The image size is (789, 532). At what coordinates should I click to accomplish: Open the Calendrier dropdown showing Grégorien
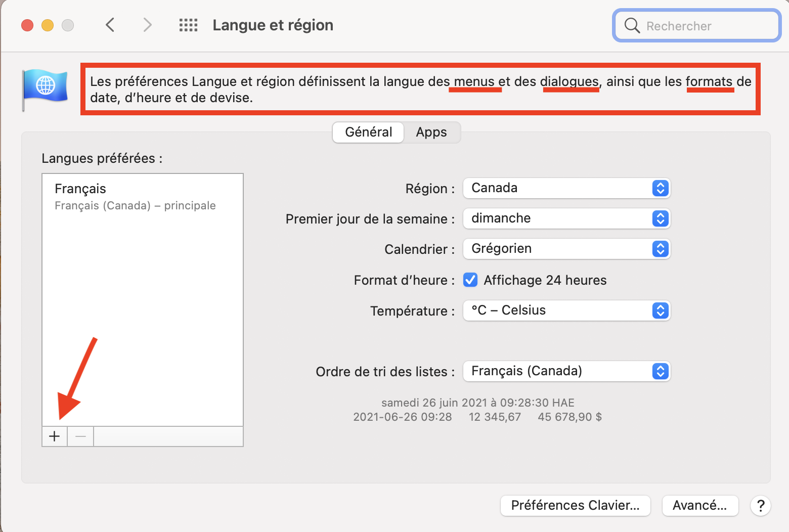[x=566, y=249]
